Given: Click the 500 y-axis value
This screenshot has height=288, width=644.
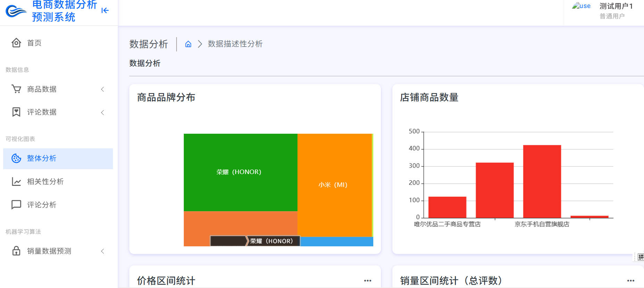Looking at the screenshot, I should (414, 131).
